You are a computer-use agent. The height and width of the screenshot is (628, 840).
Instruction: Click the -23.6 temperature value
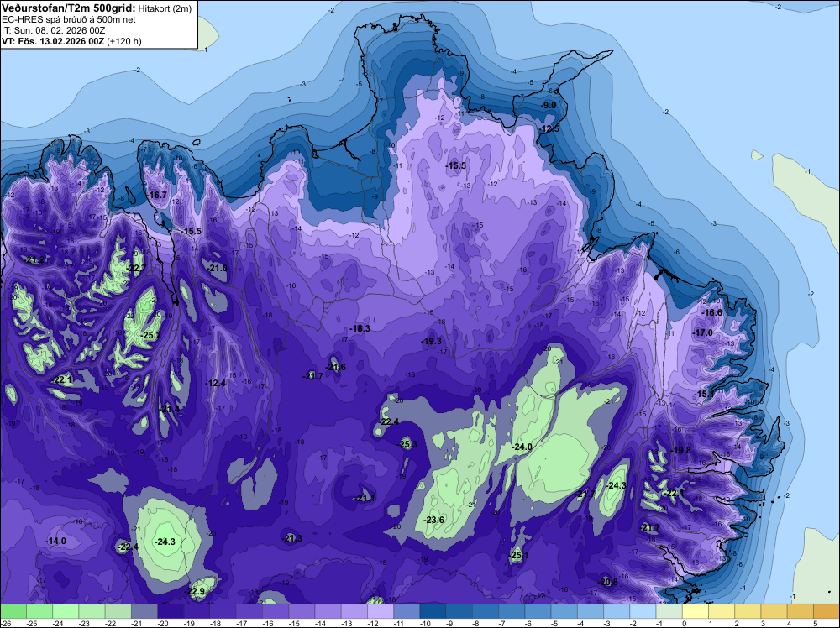click(434, 520)
